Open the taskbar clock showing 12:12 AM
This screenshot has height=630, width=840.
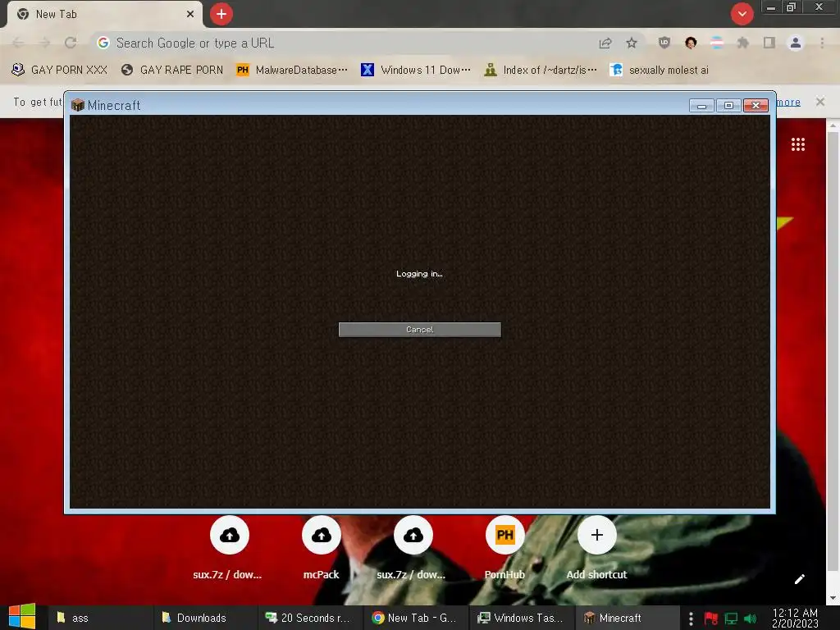point(795,618)
